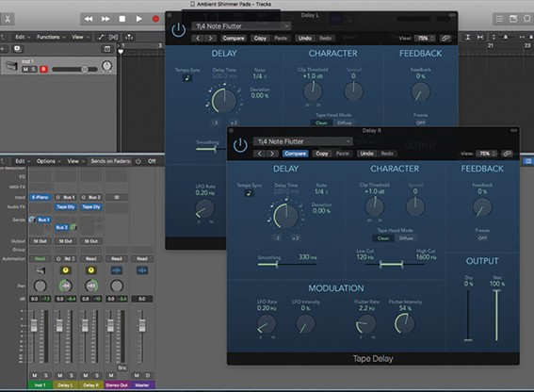Screen dimensions: 534x392
Task: Open the Edit menu in the Tracks area
Action: coord(23,37)
